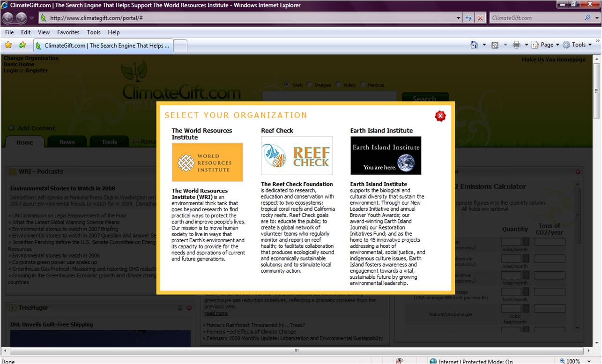Expand the Print options dropdown
602x364 pixels.
click(x=526, y=45)
